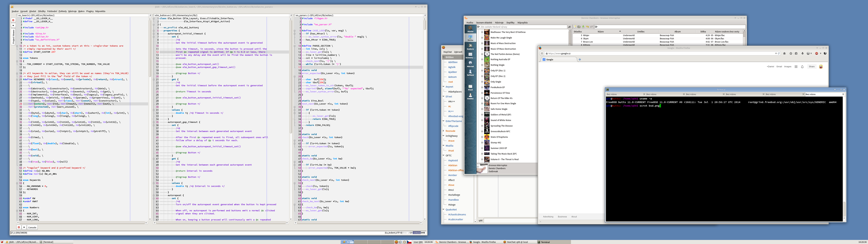868x244 pixels.
Task: Collapse OFTC network in HexChat tree
Action: coord(443,155)
